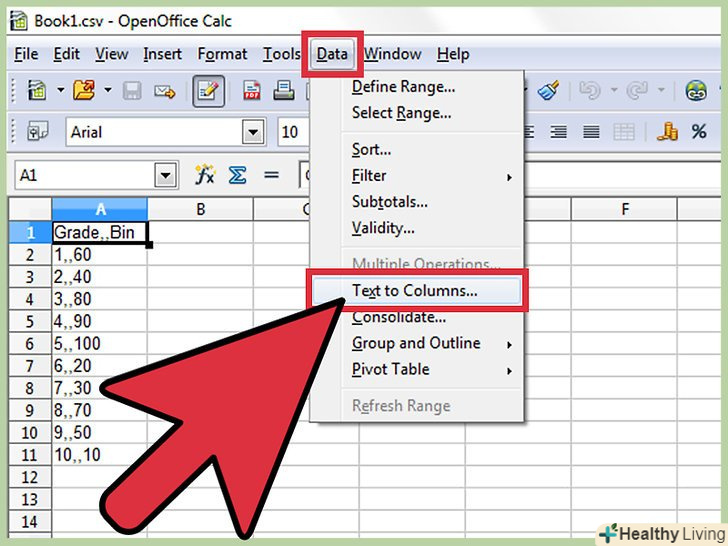Open the Redo history dropdown arrow
The width and height of the screenshot is (728, 546).
click(661, 90)
